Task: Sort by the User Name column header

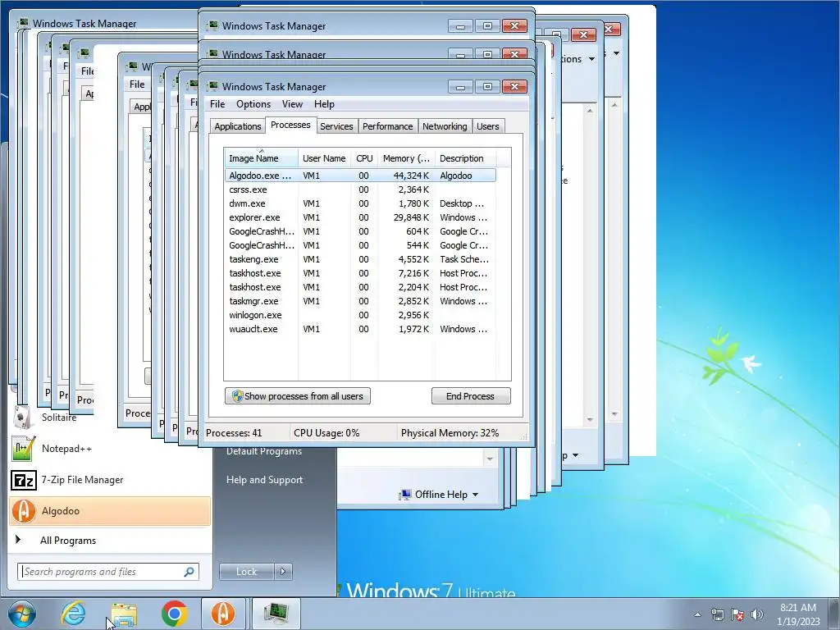Action: coord(324,158)
